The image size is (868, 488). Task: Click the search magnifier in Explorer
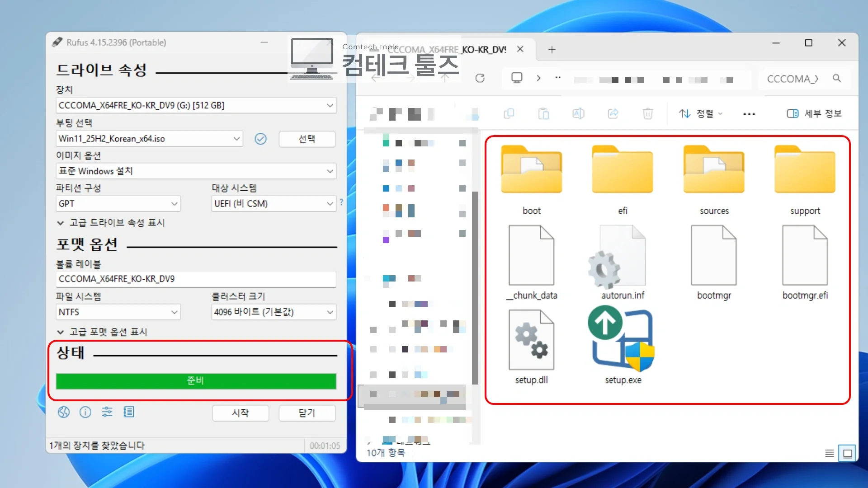pyautogui.click(x=837, y=78)
